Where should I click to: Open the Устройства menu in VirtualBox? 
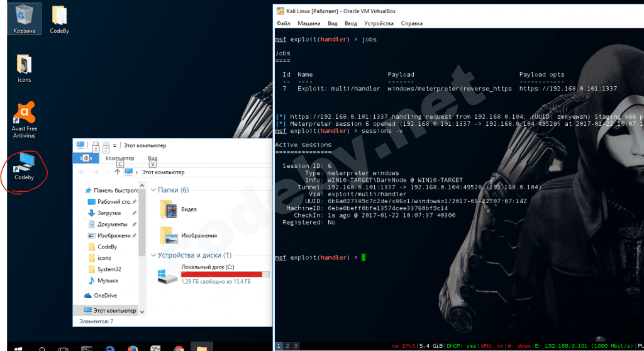[379, 23]
